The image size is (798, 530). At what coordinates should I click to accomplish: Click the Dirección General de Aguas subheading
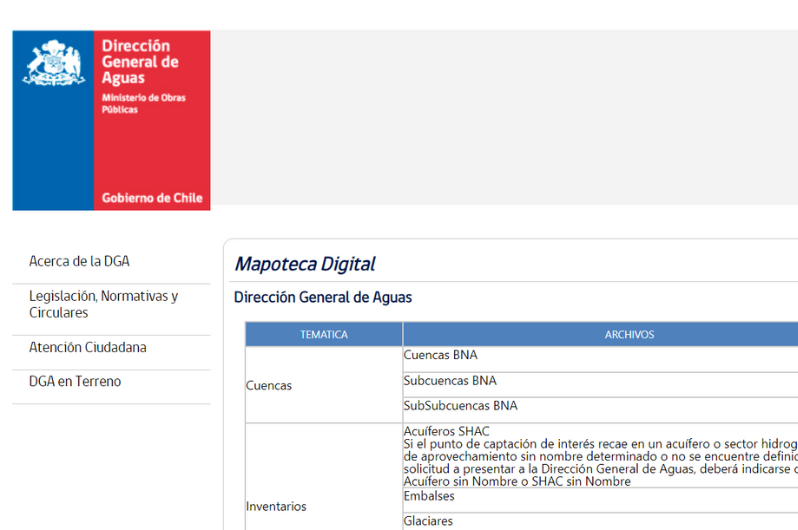click(323, 297)
